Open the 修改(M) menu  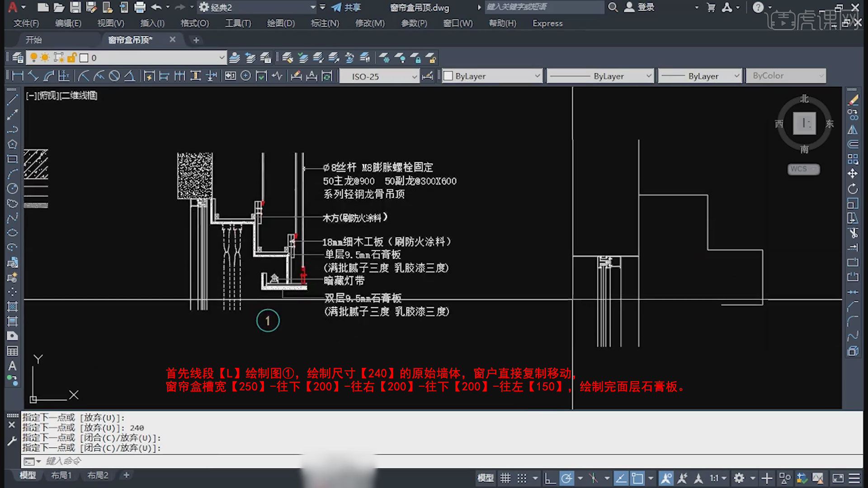[370, 23]
